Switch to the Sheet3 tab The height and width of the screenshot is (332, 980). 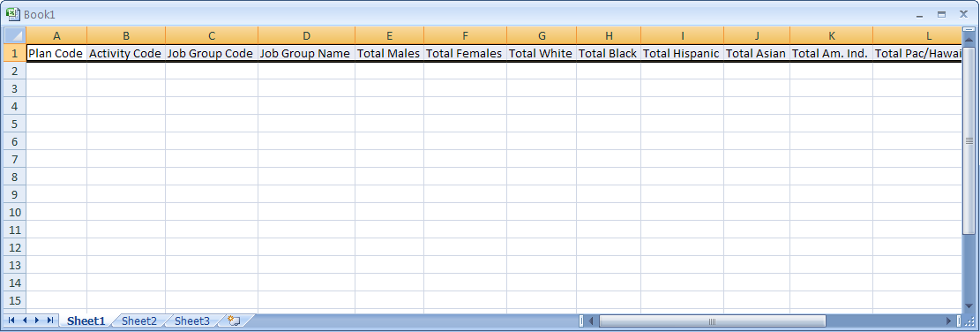[x=192, y=321]
